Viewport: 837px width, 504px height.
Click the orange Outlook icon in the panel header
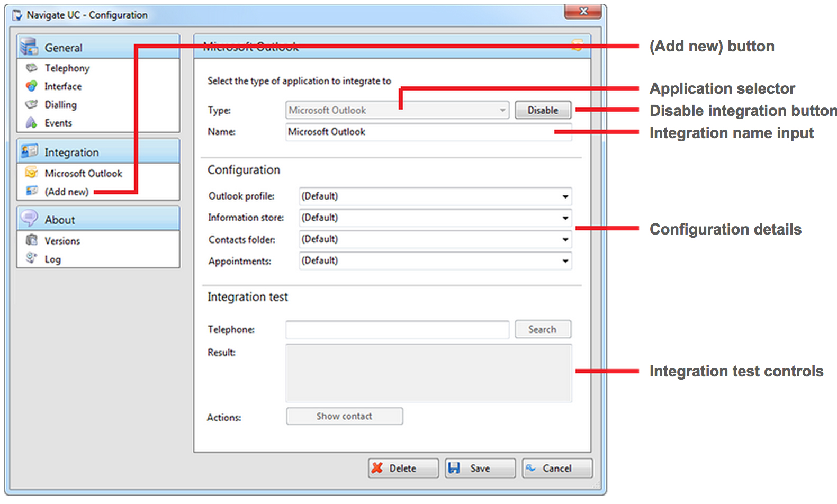577,45
